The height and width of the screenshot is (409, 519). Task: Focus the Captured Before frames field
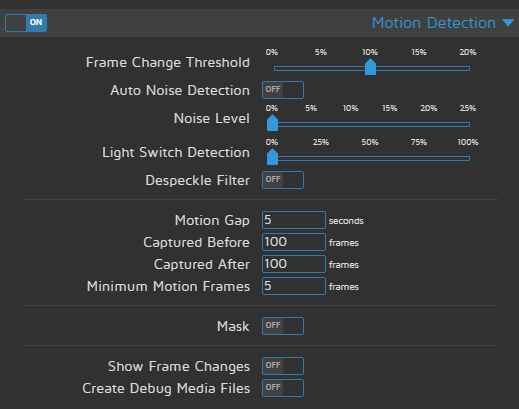(294, 242)
